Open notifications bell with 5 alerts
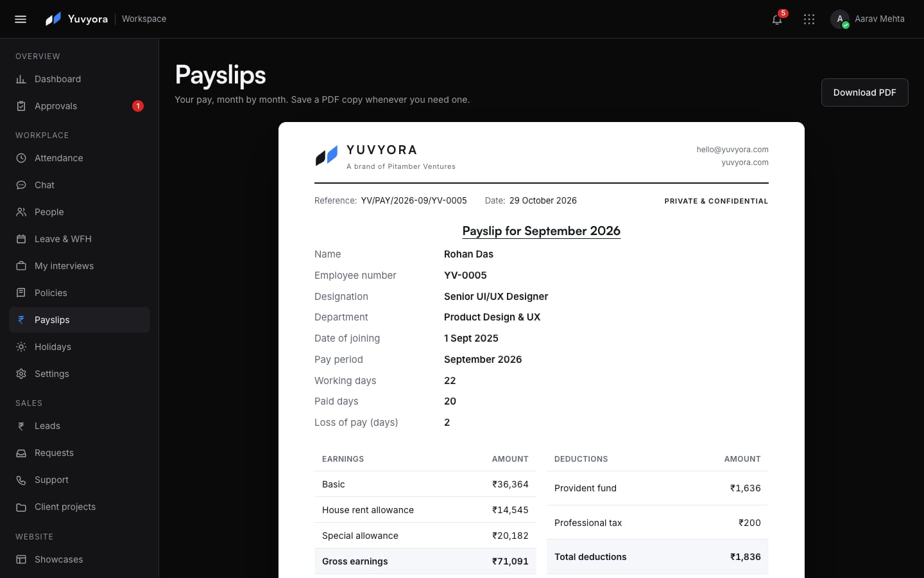The width and height of the screenshot is (924, 578). (x=777, y=19)
